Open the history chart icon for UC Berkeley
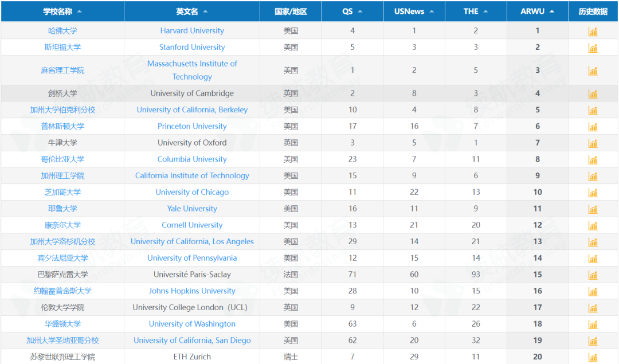The width and height of the screenshot is (619, 364). pos(593,111)
